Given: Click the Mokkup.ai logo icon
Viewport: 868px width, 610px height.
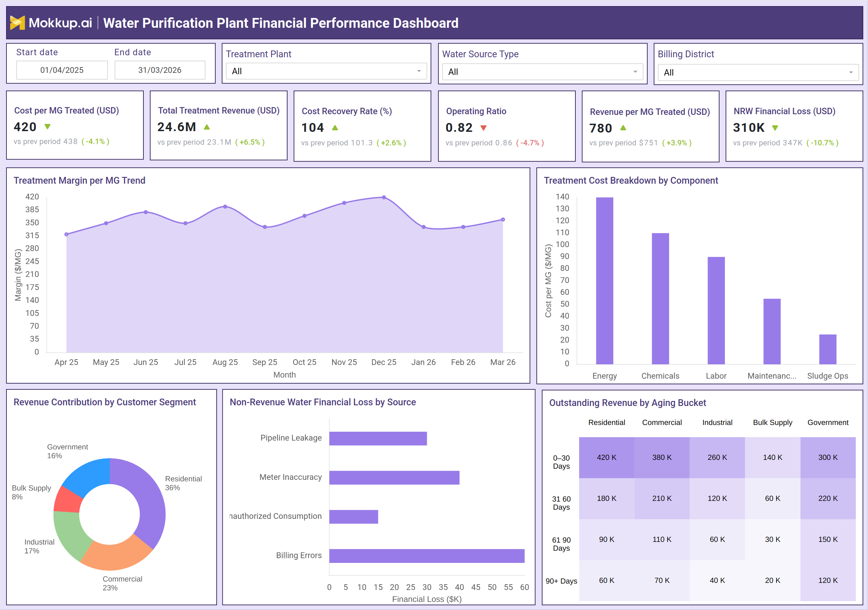Looking at the screenshot, I should (x=17, y=23).
